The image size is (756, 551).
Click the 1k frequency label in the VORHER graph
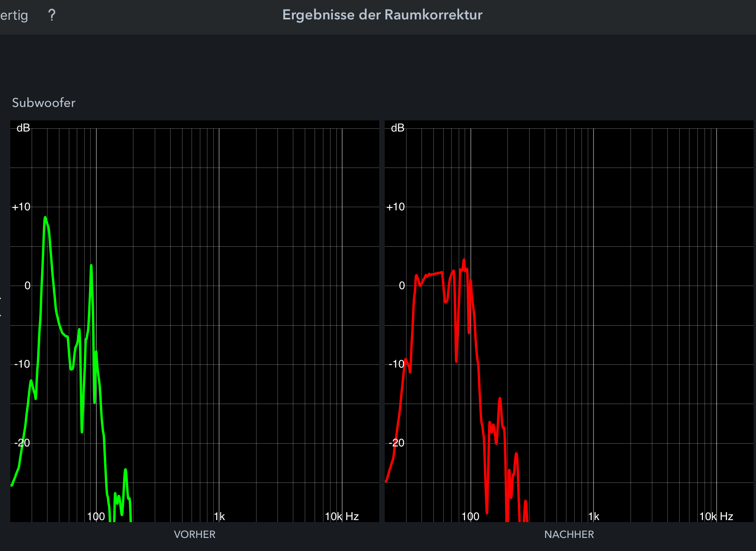219,517
